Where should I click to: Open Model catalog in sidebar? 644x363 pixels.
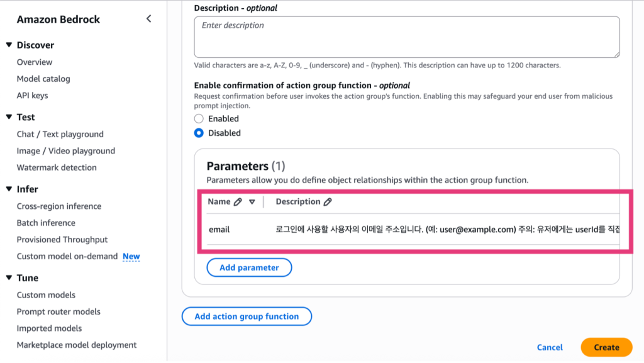click(x=43, y=79)
